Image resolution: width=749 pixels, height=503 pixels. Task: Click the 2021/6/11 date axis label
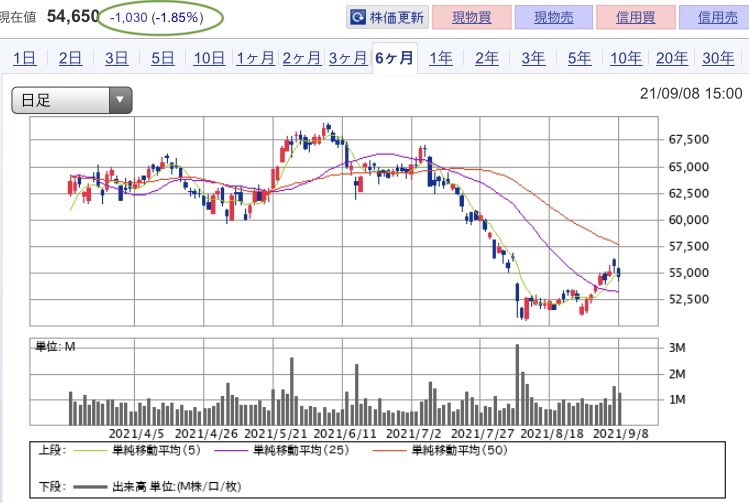pyautogui.click(x=345, y=434)
